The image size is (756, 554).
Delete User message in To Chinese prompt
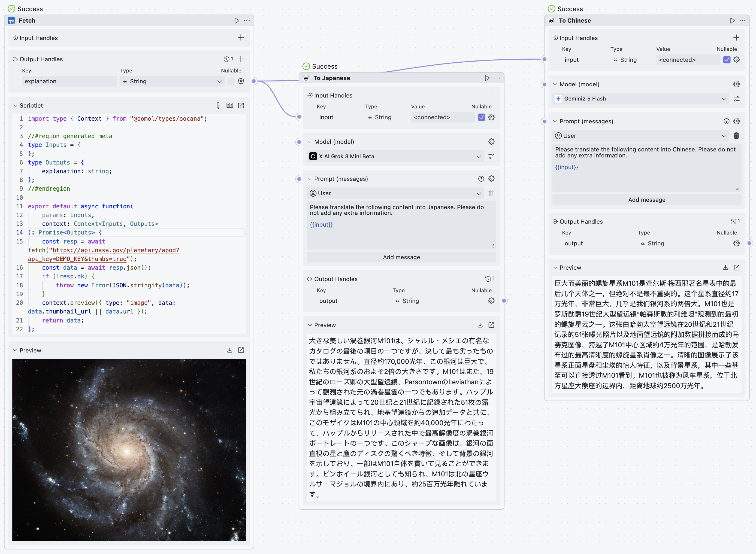click(736, 135)
